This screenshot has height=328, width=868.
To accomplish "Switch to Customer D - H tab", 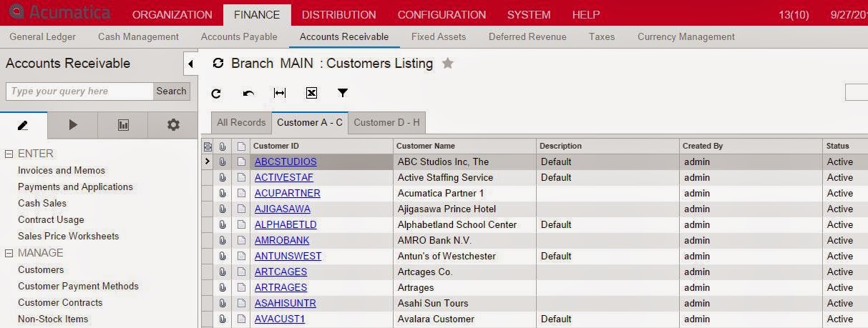I will click(386, 122).
